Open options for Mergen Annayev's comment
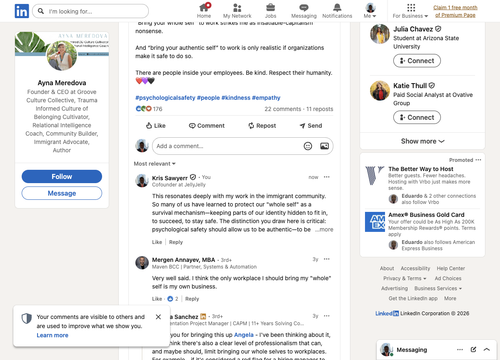Screen dimensions: 500x360 [x=327, y=259]
